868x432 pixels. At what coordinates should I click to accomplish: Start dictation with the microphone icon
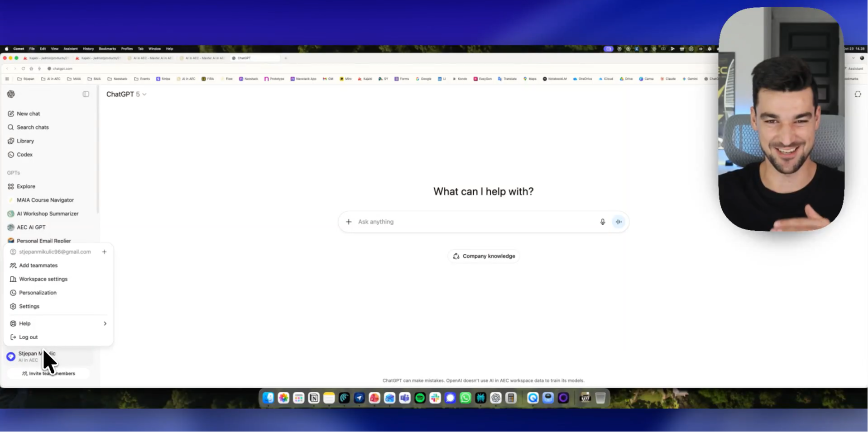click(x=603, y=222)
